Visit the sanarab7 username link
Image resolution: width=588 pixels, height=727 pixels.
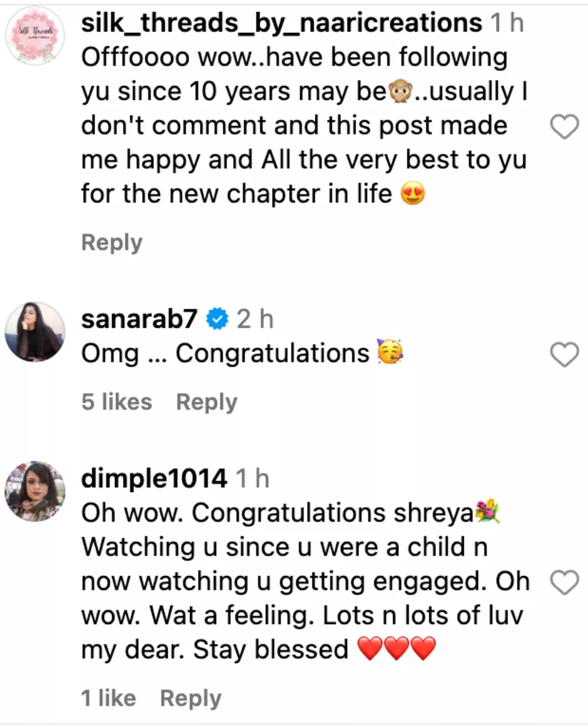139,319
